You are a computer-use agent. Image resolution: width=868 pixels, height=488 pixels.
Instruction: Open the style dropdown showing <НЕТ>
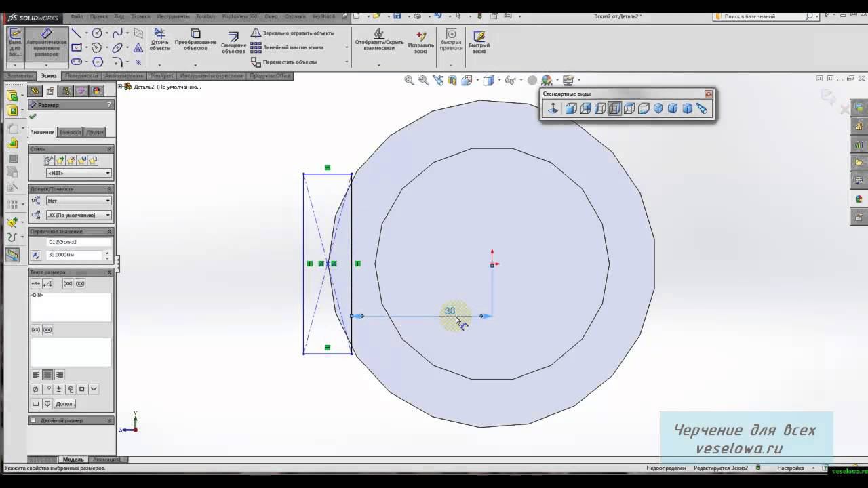point(79,173)
